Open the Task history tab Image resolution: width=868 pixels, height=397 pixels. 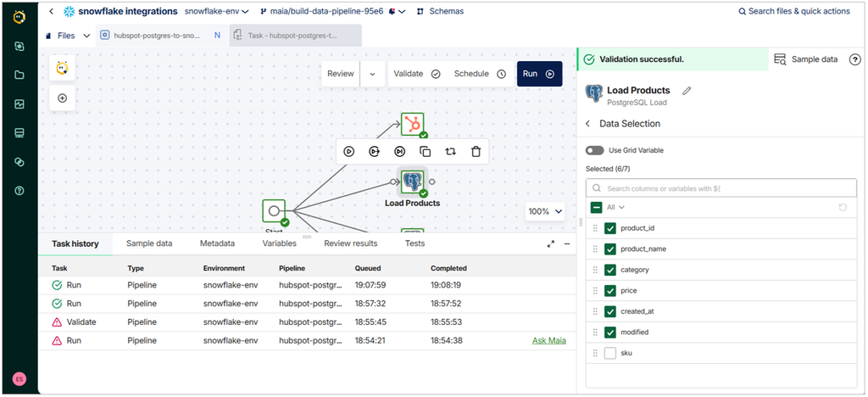coord(75,243)
